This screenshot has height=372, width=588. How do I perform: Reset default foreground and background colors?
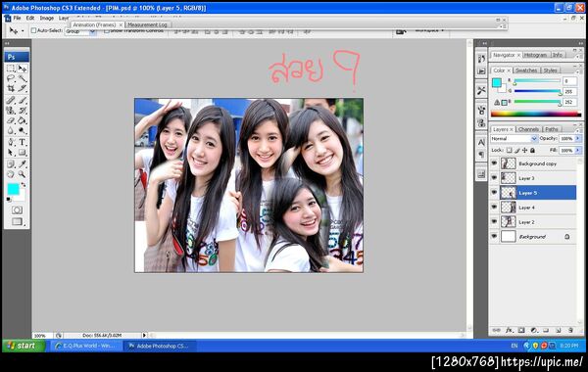9,200
